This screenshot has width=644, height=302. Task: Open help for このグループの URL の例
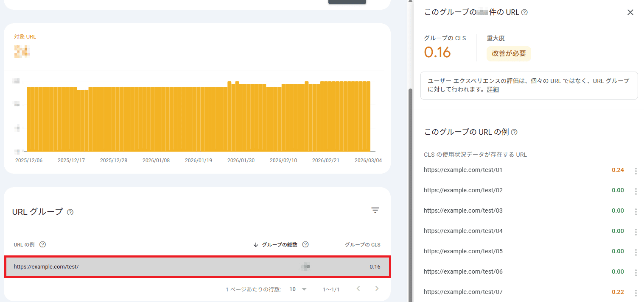pyautogui.click(x=514, y=132)
